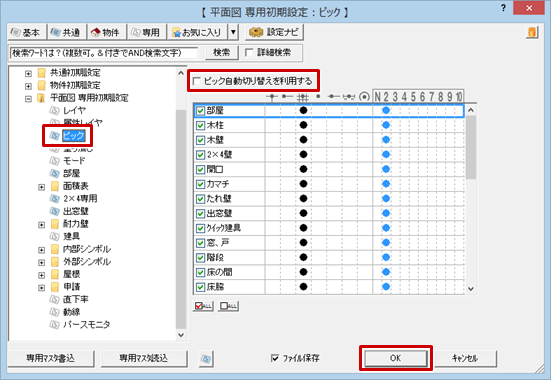551x380 pixels.
Task: Select the ピック tree item
Action: coord(74,135)
